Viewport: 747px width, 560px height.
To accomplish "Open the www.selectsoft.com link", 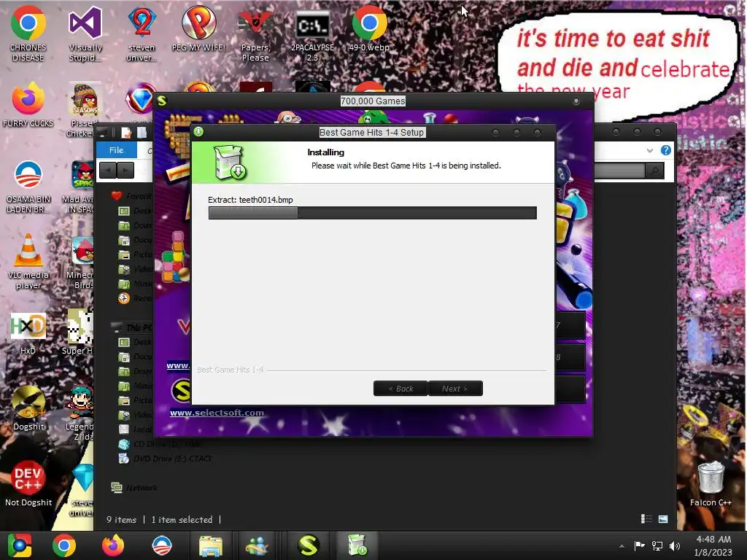I will (x=217, y=413).
